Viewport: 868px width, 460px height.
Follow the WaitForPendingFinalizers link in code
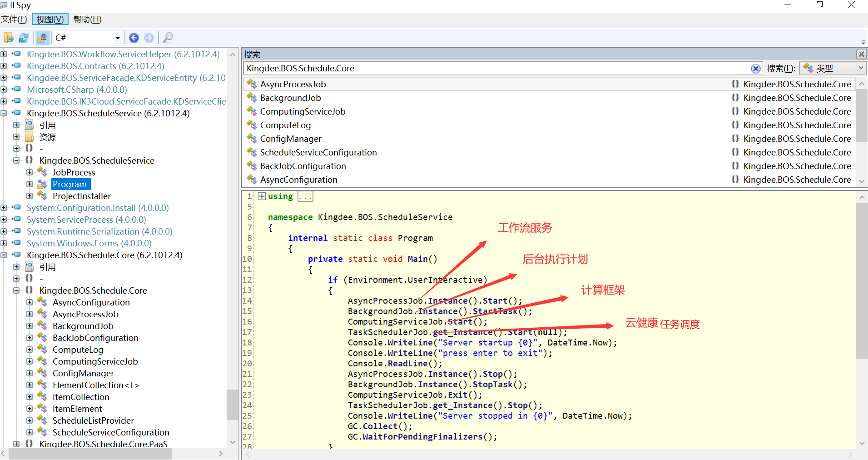pyautogui.click(x=422, y=437)
